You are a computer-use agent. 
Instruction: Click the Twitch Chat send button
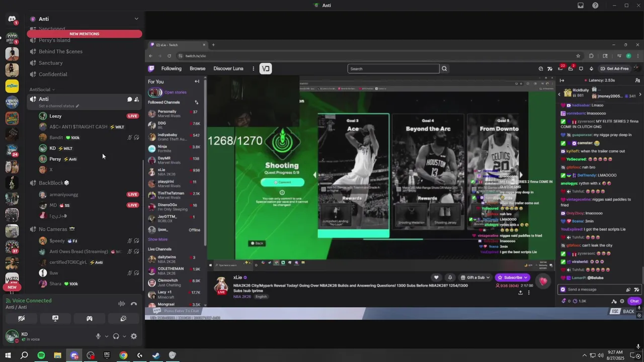tap(634, 301)
